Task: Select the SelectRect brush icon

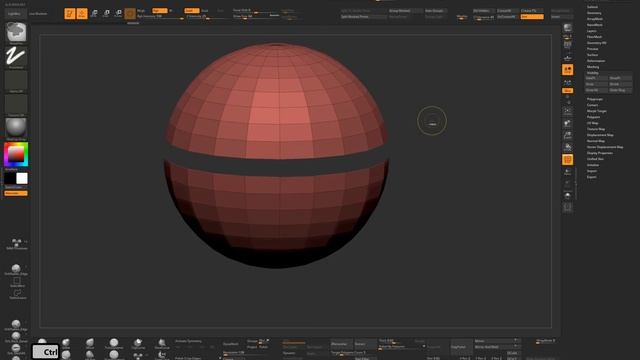Action: click(x=17, y=282)
